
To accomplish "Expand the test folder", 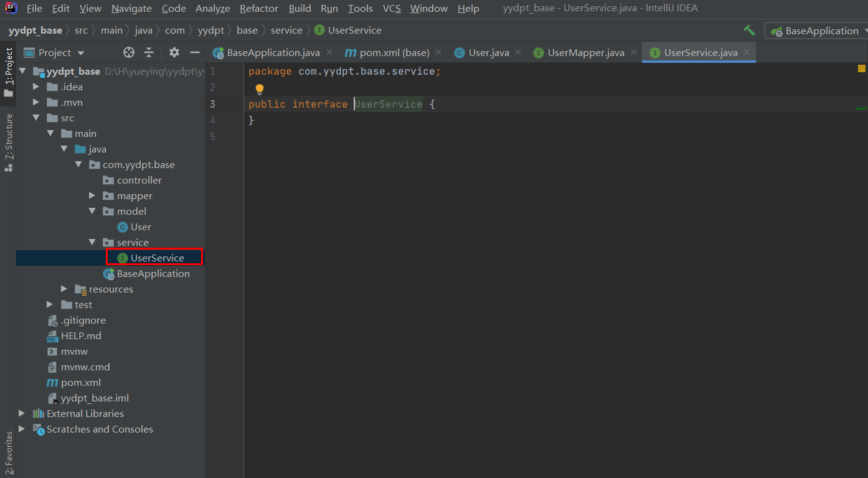I will point(50,304).
